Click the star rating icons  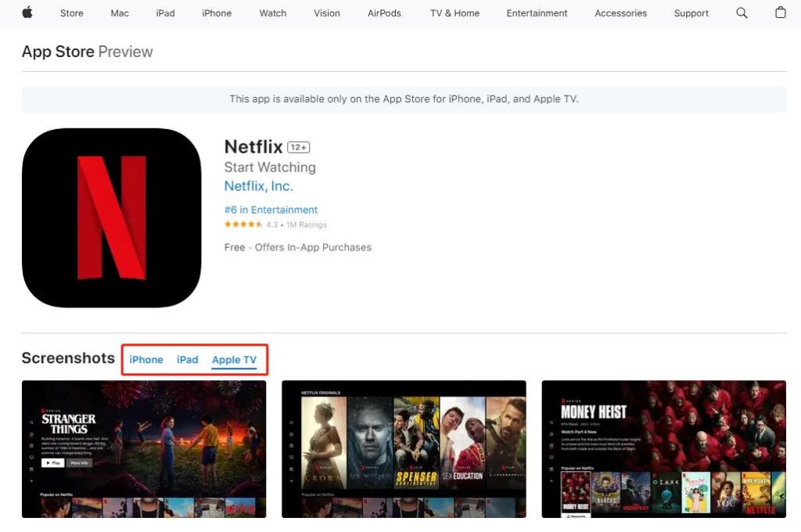point(243,225)
